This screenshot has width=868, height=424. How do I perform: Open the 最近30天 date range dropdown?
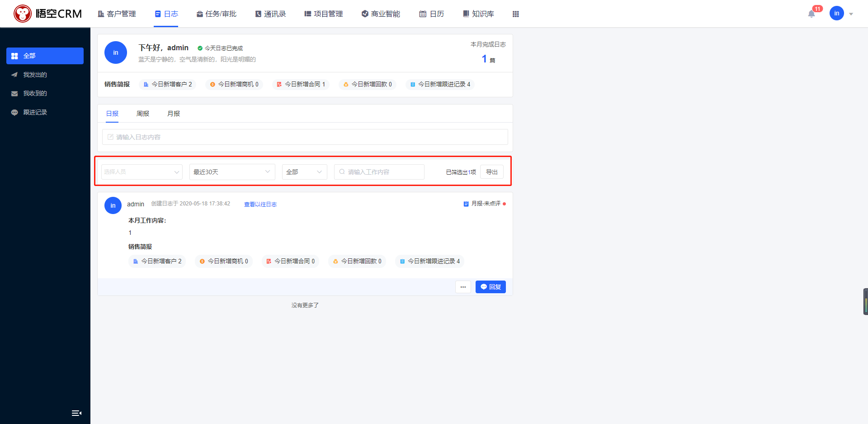click(232, 172)
